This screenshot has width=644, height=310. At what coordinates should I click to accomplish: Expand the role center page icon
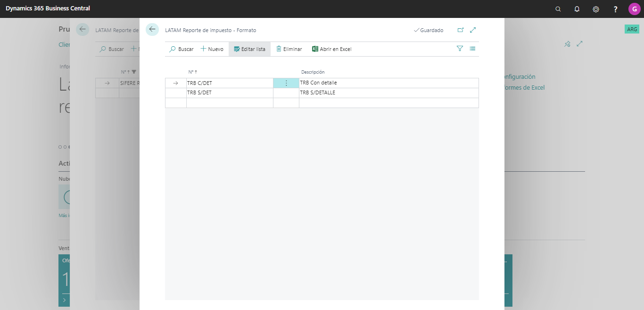[579, 44]
